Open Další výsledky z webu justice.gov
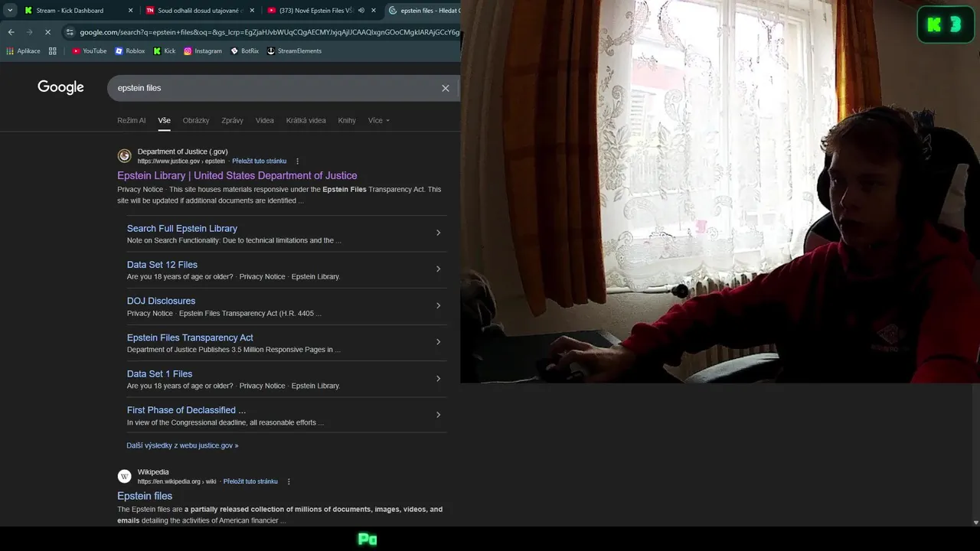The image size is (980, 551). click(x=182, y=445)
